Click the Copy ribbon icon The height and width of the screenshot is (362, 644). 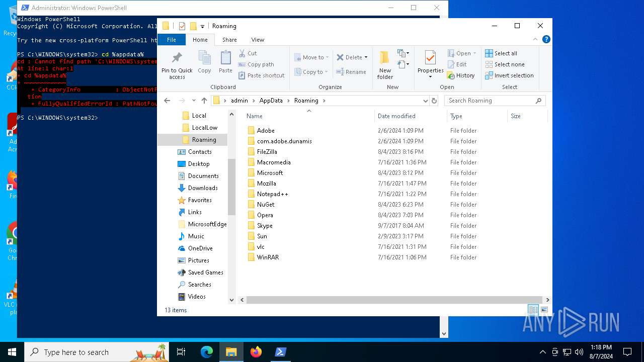204,62
